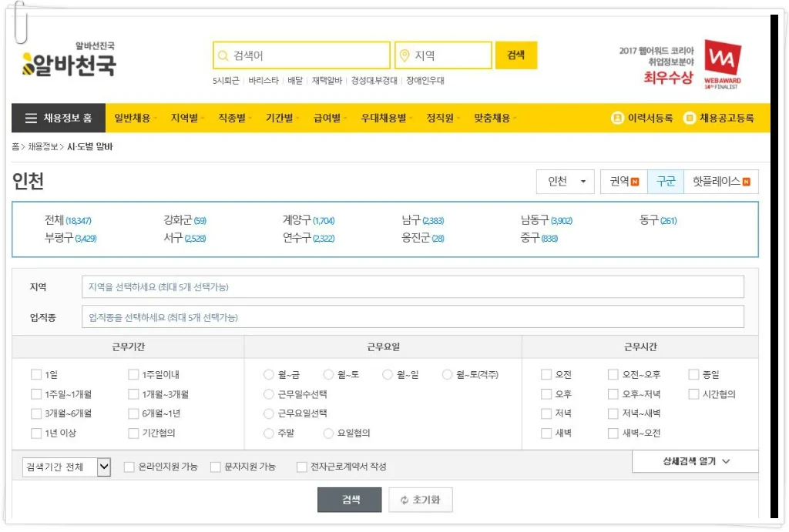Click the yellow 검색 button at top
Viewport: 789px width, 532px height.
[515, 55]
